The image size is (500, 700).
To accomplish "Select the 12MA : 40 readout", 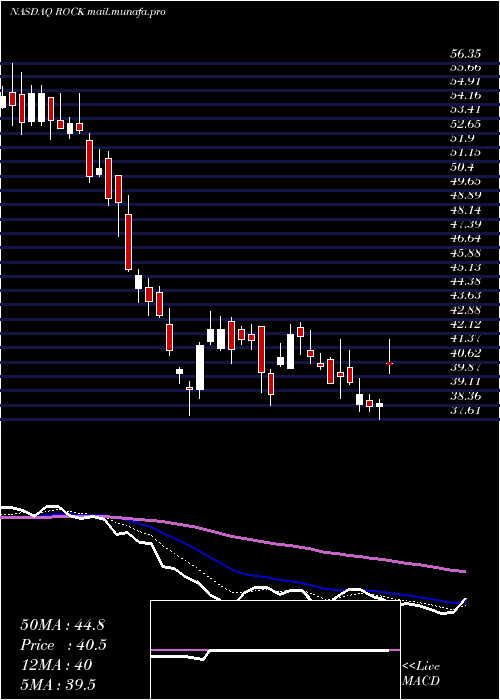I will pos(56,665).
